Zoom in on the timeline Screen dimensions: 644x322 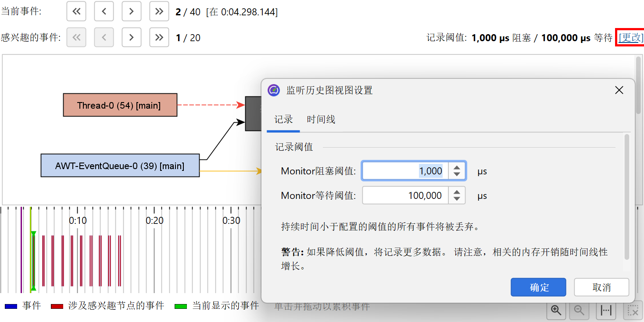[x=556, y=311]
